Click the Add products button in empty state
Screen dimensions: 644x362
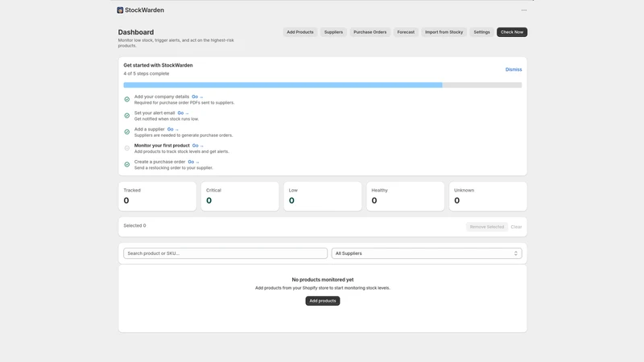click(x=323, y=301)
